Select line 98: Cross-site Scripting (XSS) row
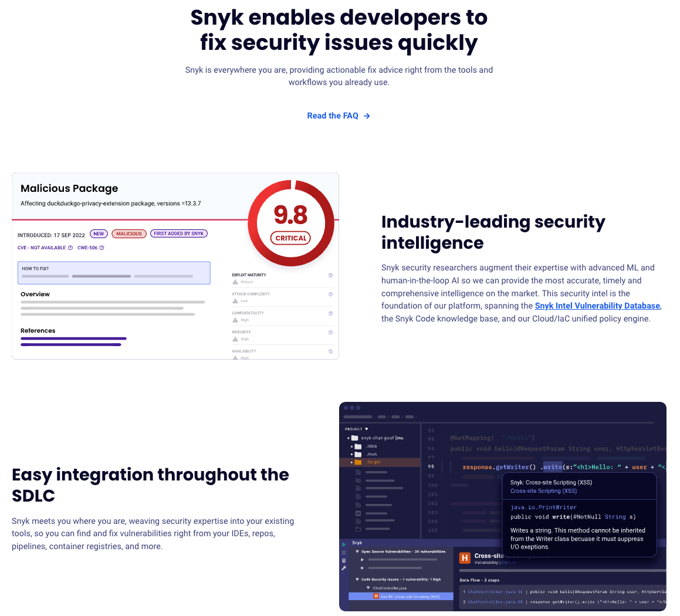Viewport: 680px width, 616px height. pos(401,597)
